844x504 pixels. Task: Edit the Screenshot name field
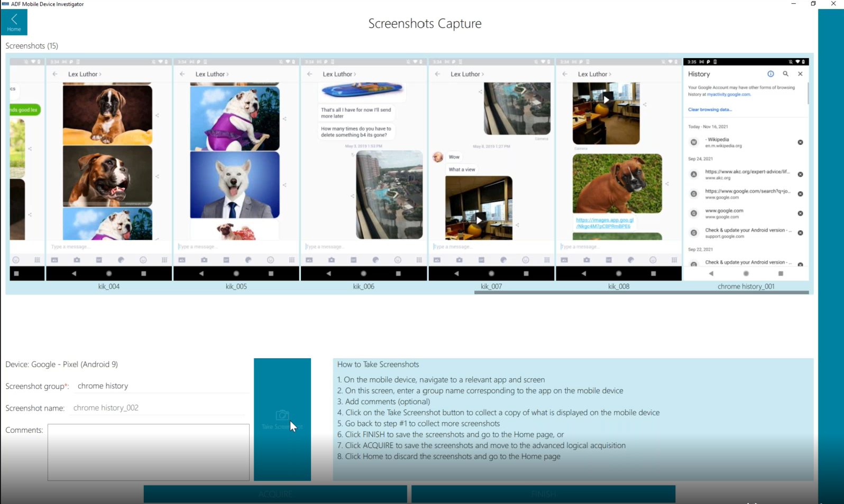159,408
